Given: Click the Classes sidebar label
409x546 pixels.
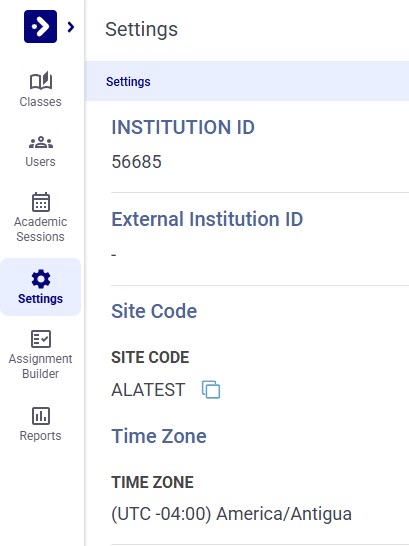Looking at the screenshot, I should click(40, 102).
